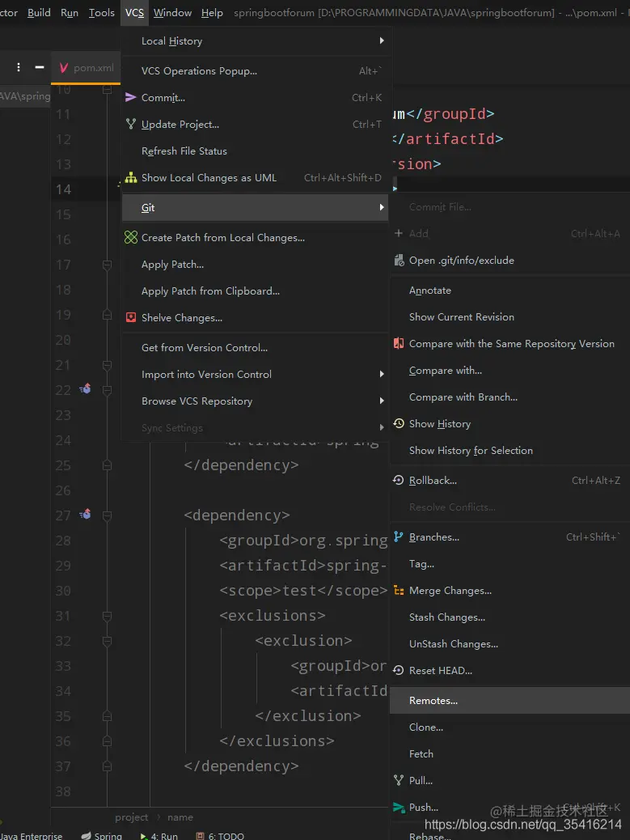
Task: Collapse the fold marker at line 31
Action: [107, 616]
